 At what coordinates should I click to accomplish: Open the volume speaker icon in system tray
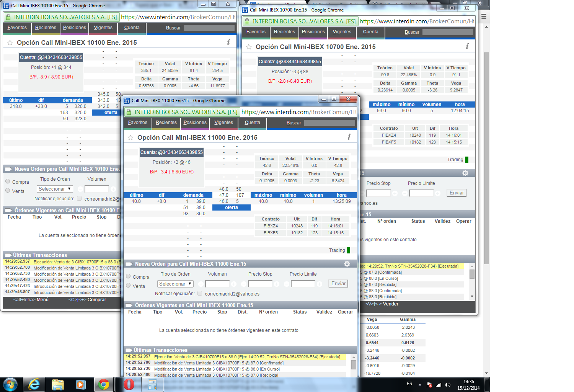pos(448,385)
